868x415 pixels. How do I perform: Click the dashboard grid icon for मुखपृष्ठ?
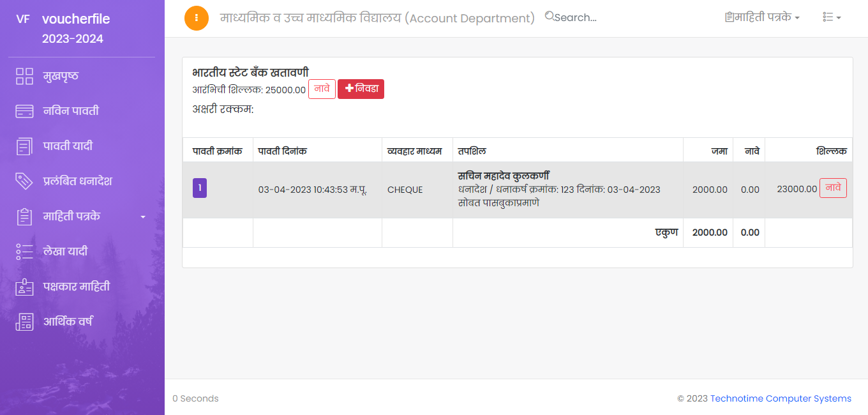point(24,77)
